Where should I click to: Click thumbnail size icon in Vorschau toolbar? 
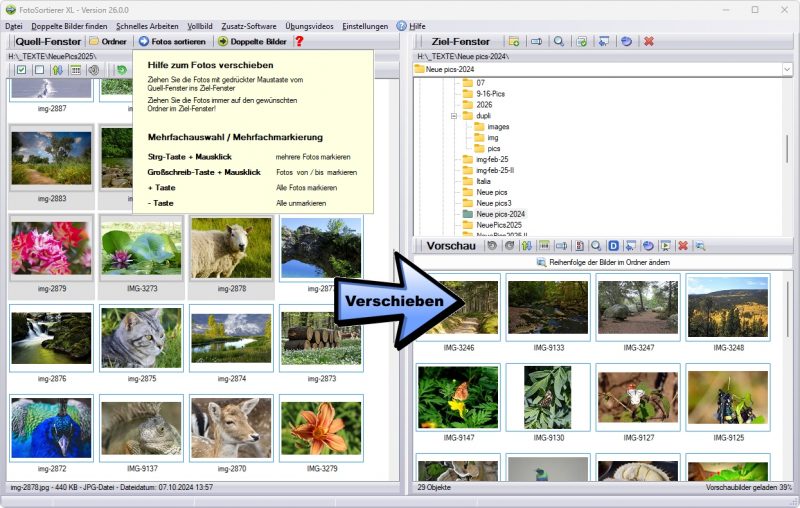tap(544, 246)
